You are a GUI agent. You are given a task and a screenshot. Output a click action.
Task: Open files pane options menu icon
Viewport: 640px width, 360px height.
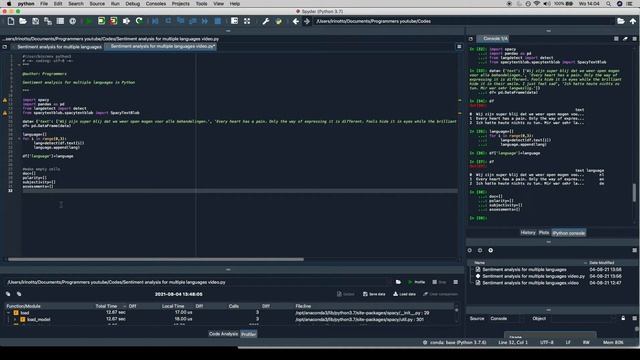click(634, 250)
